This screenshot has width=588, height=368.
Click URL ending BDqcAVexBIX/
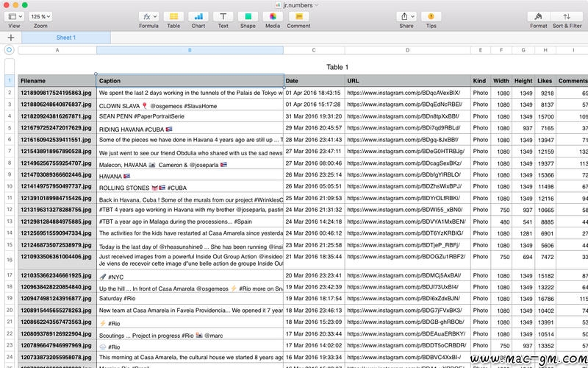(x=408, y=93)
